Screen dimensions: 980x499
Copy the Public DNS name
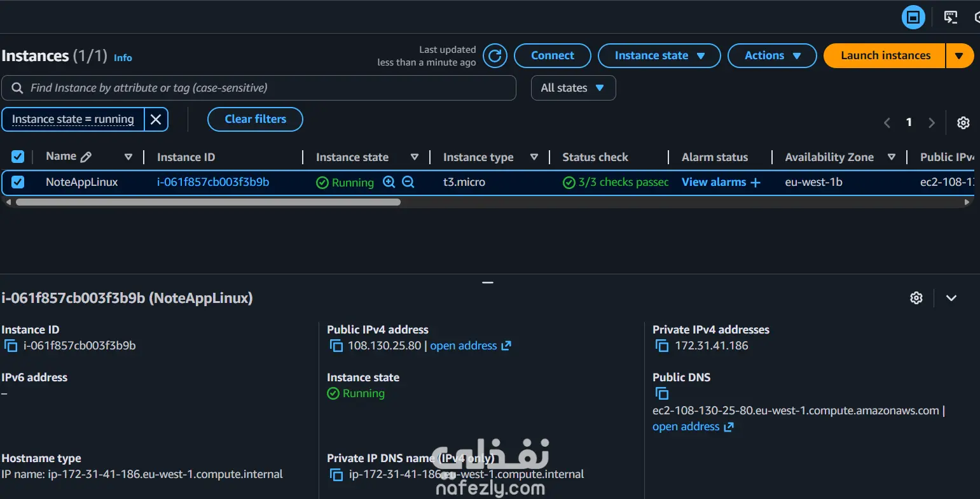click(x=662, y=393)
